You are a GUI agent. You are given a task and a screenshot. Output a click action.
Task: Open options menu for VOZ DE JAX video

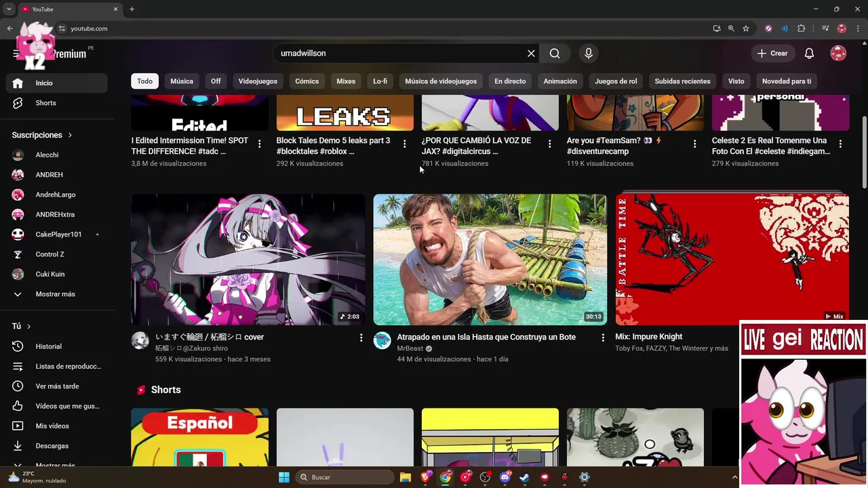(549, 144)
